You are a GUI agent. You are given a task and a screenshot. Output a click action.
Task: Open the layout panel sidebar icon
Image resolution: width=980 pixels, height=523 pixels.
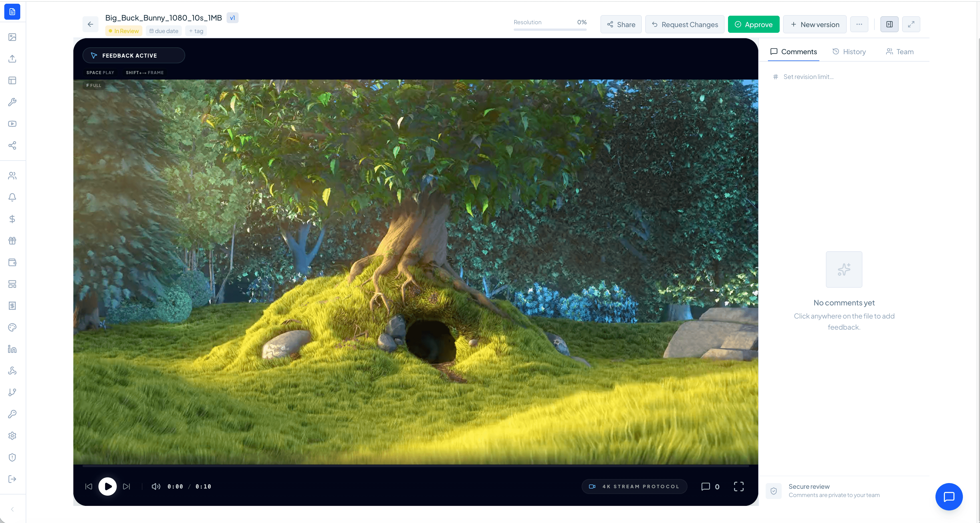12,81
